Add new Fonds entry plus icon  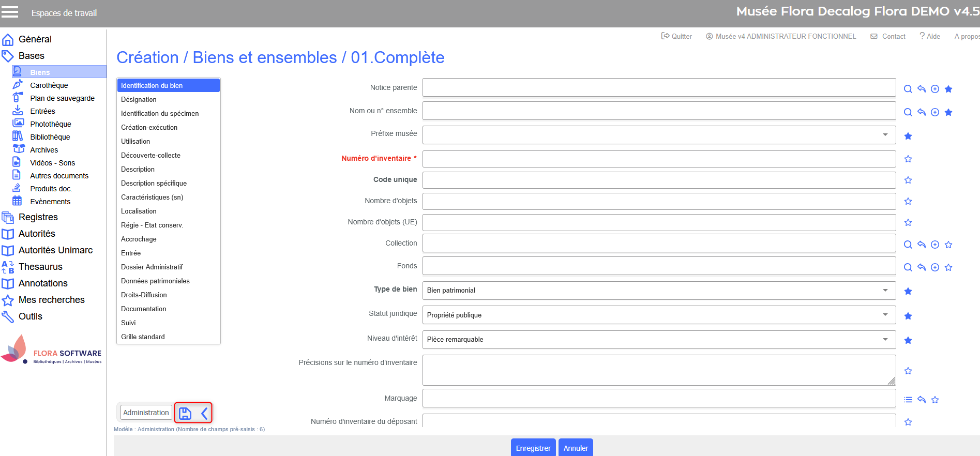point(935,267)
